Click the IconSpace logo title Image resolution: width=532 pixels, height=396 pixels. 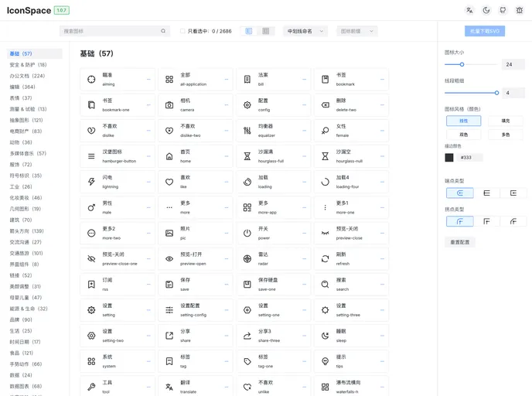pyautogui.click(x=29, y=10)
